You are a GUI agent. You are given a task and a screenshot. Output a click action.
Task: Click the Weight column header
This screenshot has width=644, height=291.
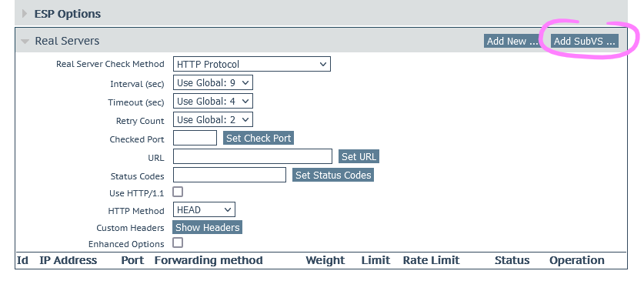[x=325, y=260]
